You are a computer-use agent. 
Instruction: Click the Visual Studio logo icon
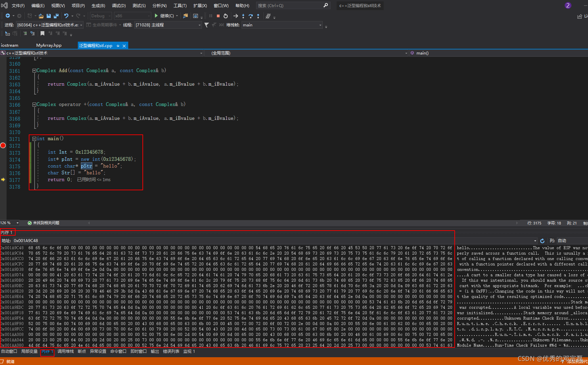(4, 5)
